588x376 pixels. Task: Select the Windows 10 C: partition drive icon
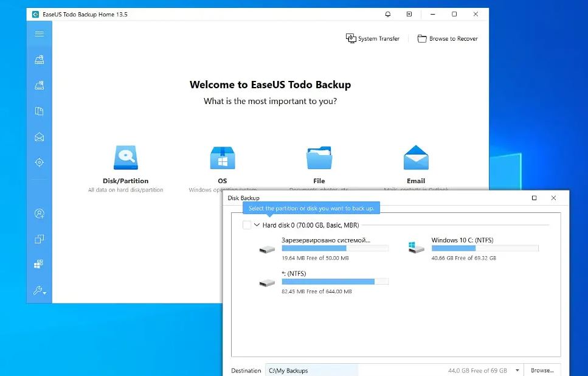[x=416, y=248]
